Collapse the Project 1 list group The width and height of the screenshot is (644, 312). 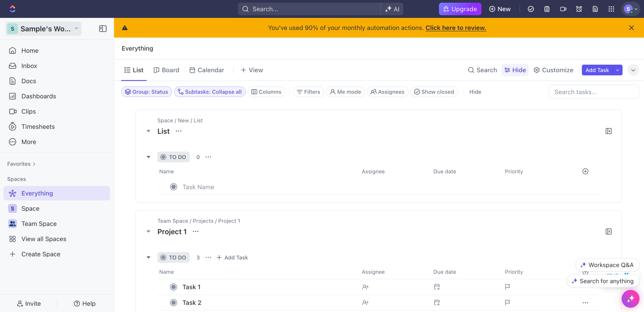[148, 231]
